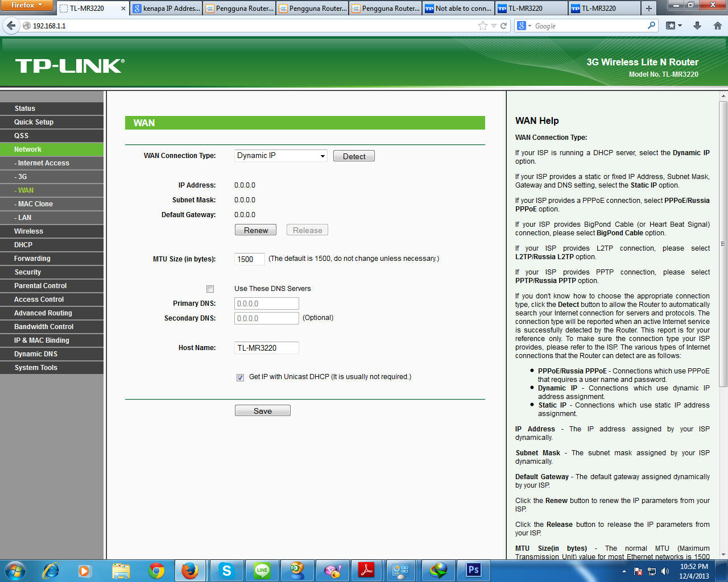This screenshot has height=582, width=728.
Task: Launch Internet Explorer from the taskbar
Action: click(51, 570)
